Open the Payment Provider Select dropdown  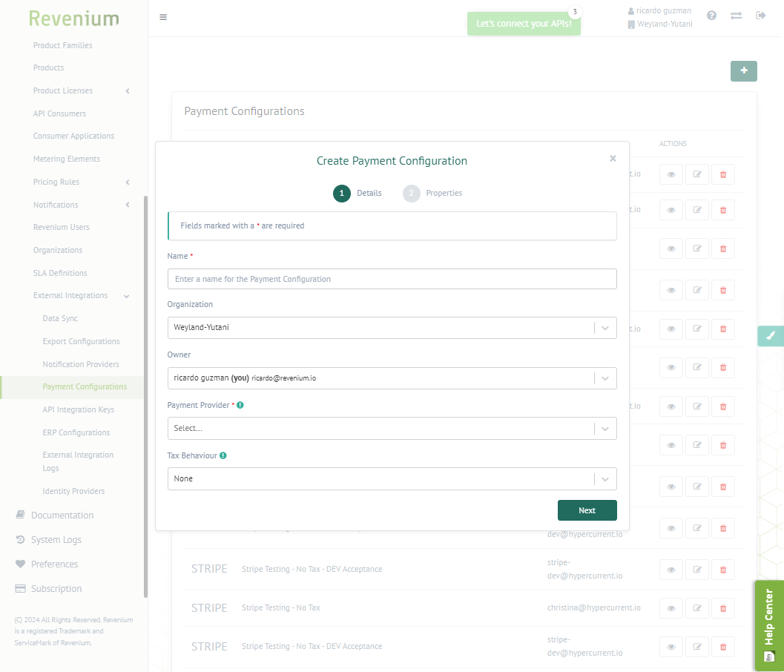tap(392, 428)
